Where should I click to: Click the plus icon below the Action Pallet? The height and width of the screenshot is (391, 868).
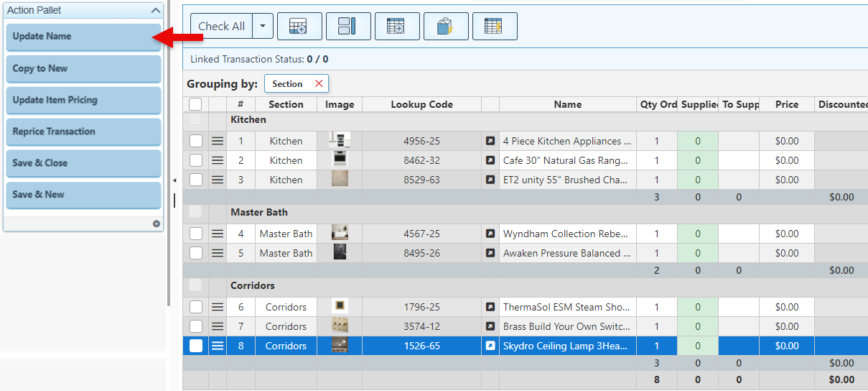(156, 224)
